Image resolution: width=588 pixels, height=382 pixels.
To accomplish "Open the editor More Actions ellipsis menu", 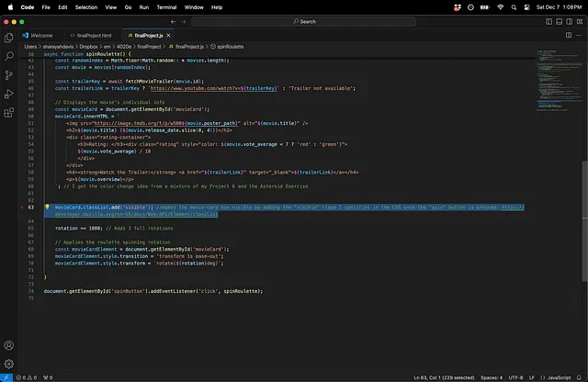I will (x=579, y=34).
